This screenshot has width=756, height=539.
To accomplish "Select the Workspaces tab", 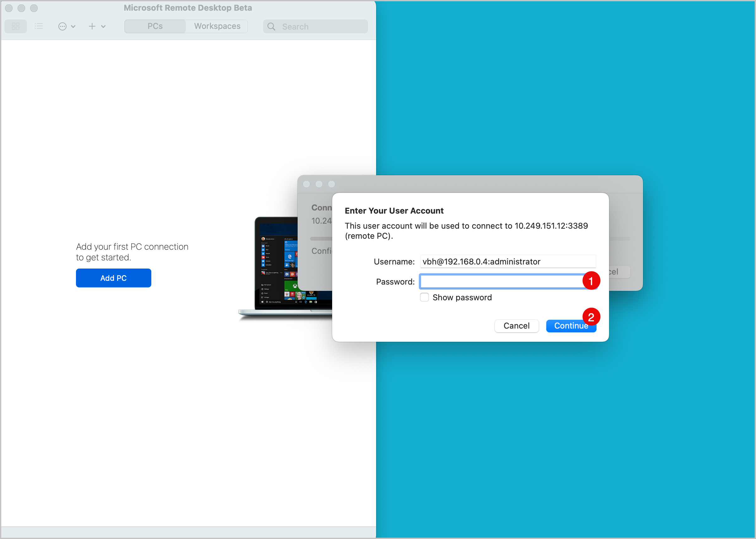I will point(217,26).
